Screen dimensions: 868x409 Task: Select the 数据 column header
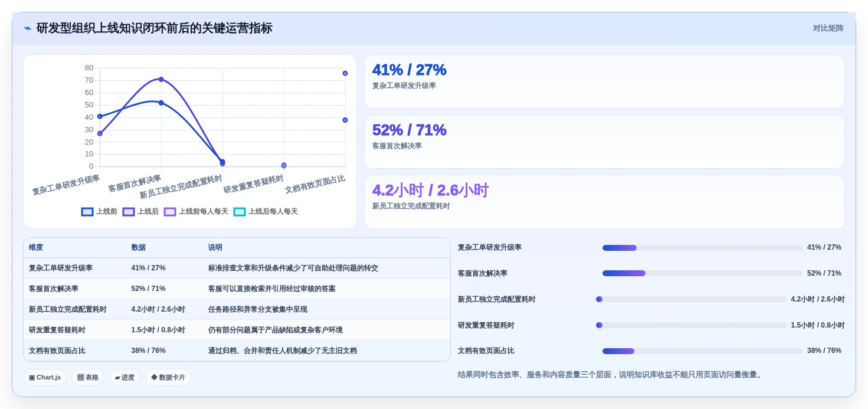[139, 247]
